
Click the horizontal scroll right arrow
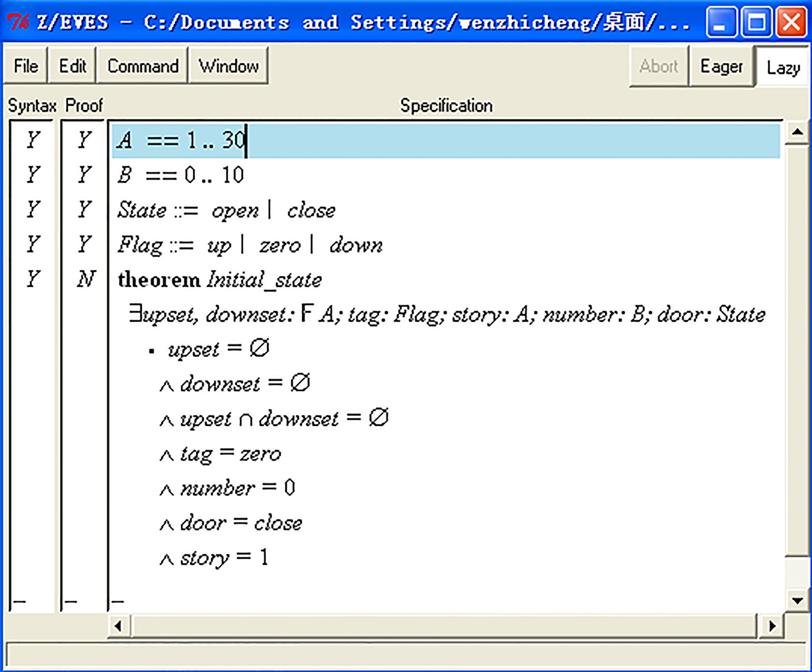(x=771, y=626)
